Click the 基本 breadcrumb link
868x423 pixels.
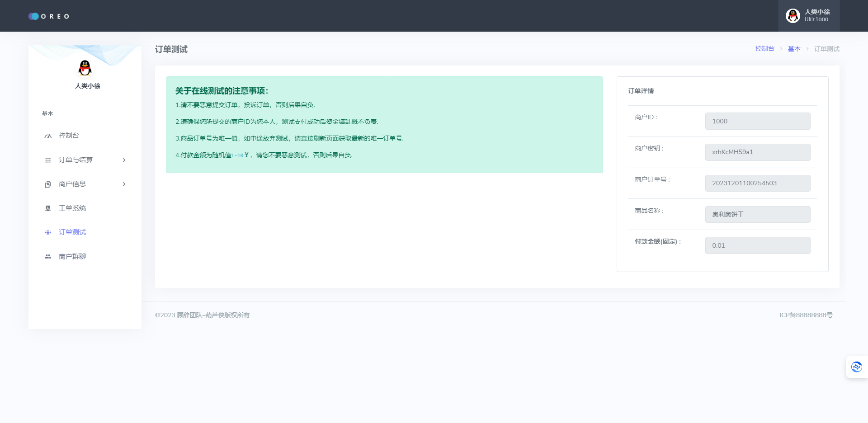pos(794,49)
